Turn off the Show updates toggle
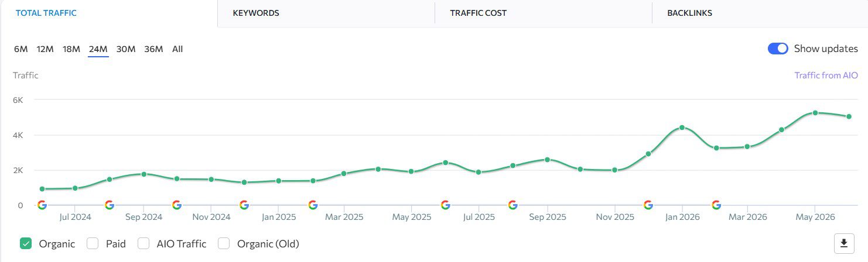 coord(778,49)
